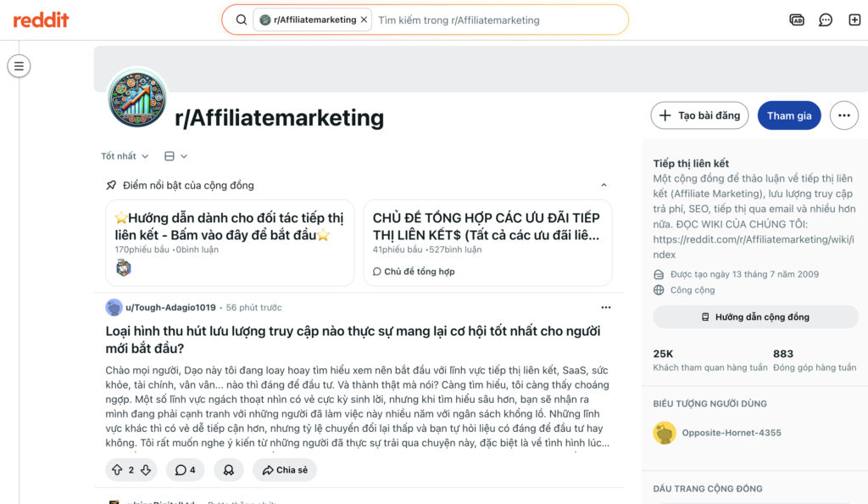This screenshot has height=504, width=868.
Task: Open the r/Affiliatemarketing community avatar
Action: point(137,100)
